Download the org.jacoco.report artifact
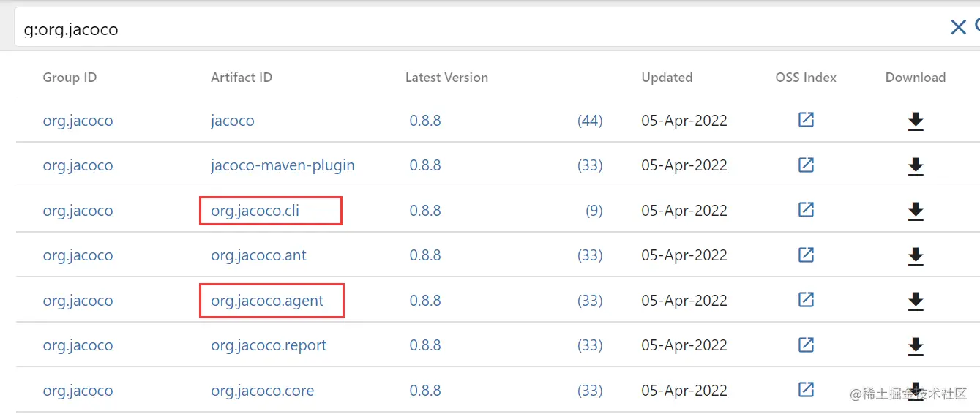Image resolution: width=980 pixels, height=414 pixels. click(x=915, y=346)
